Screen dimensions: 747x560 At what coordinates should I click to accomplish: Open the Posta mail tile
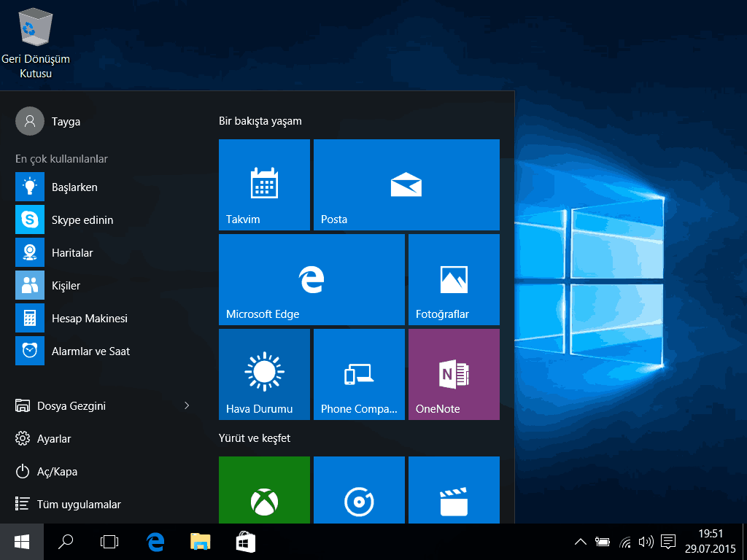[406, 184]
